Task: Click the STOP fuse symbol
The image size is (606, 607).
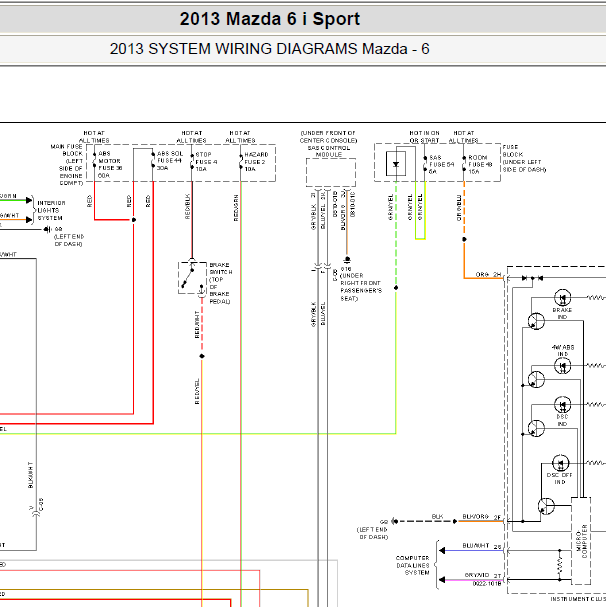Action: tap(192, 161)
